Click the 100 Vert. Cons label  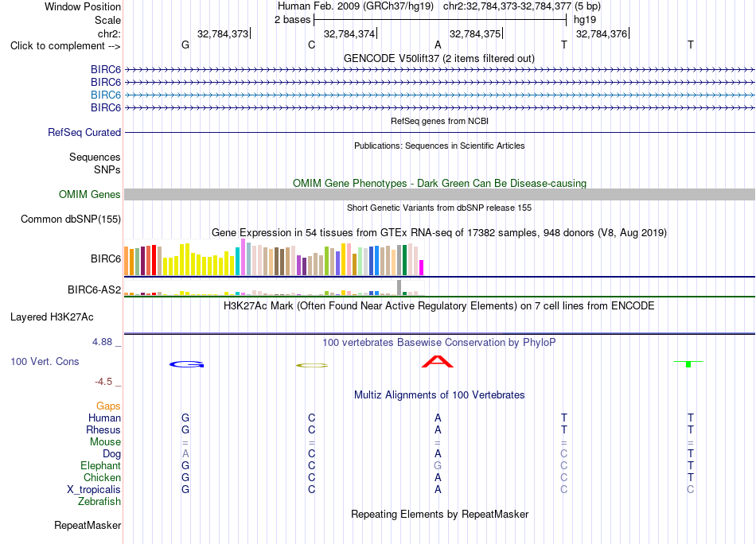(x=45, y=361)
